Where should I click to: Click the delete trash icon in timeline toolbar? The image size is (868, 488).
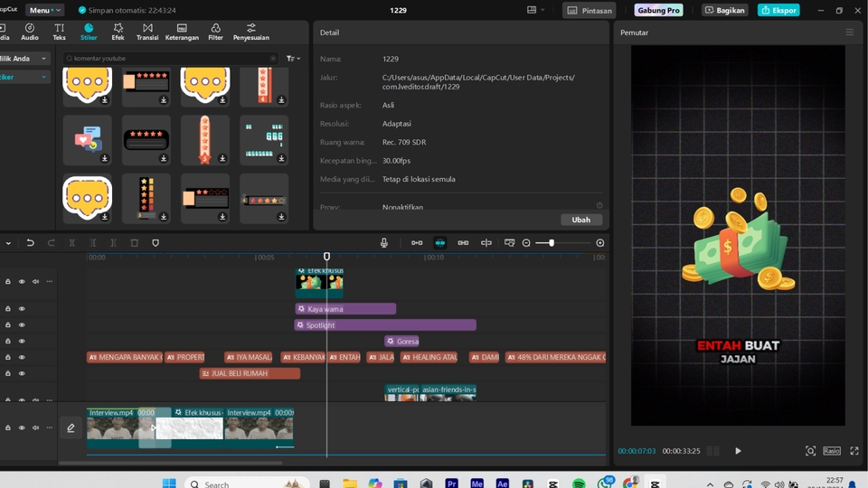point(135,243)
